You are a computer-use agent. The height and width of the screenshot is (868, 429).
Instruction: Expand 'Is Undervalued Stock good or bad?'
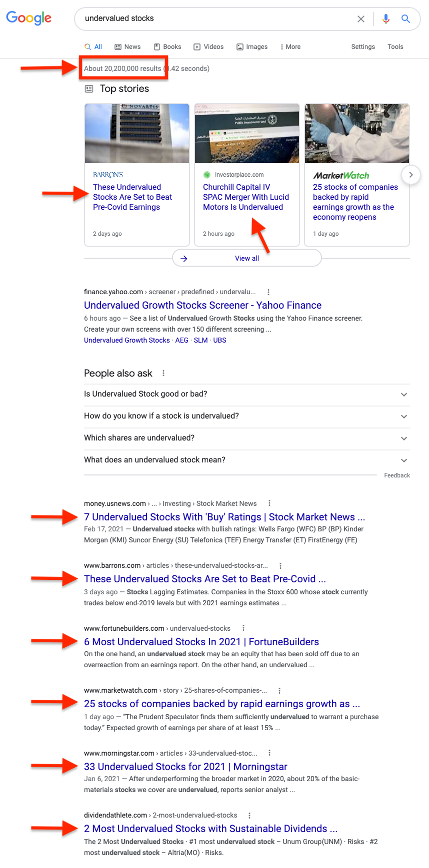click(x=403, y=394)
